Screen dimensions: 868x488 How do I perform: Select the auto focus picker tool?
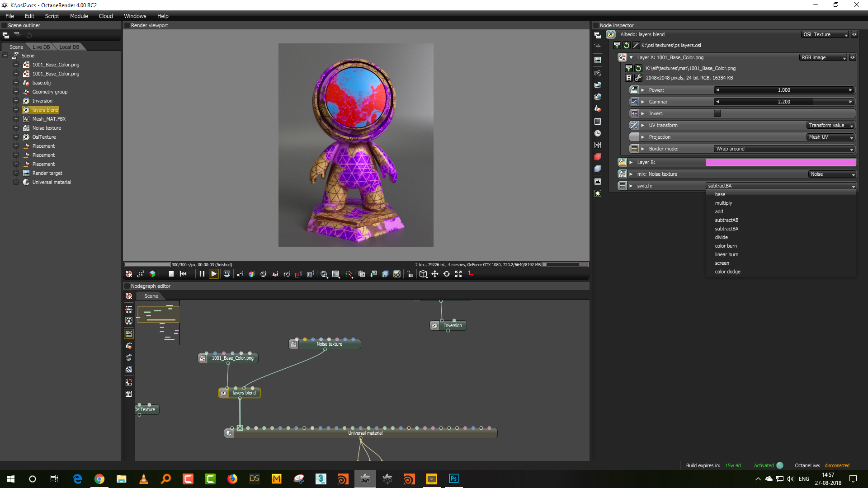pyautogui.click(x=240, y=274)
